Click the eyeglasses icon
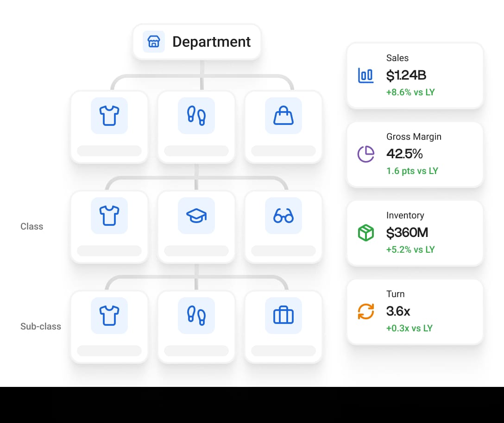The image size is (504, 423). point(283,216)
